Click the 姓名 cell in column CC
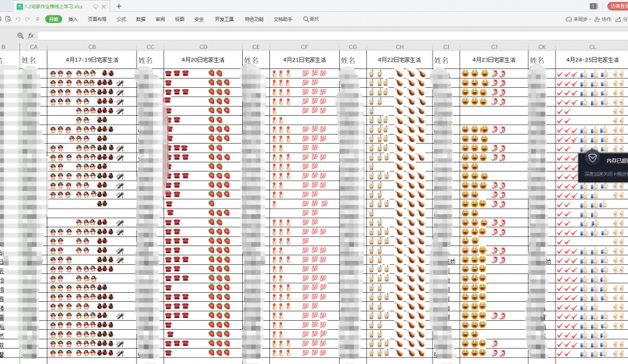The height and width of the screenshot is (364, 628). tap(150, 60)
